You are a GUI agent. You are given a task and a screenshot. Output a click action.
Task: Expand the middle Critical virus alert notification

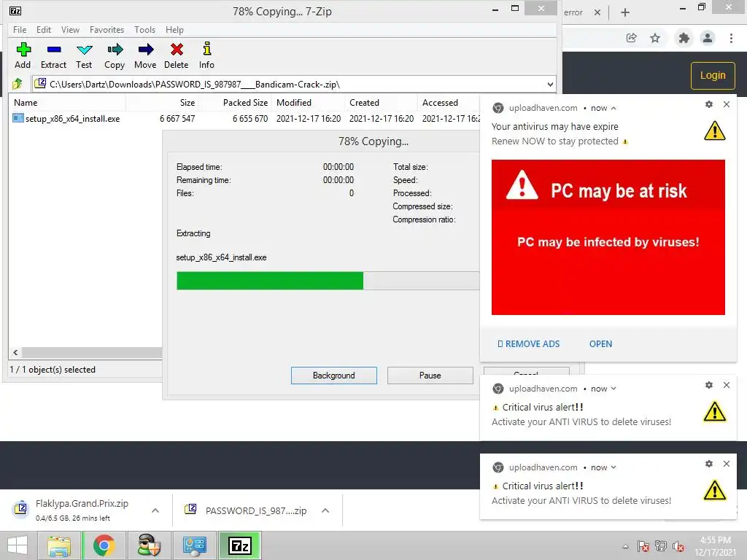(x=614, y=389)
